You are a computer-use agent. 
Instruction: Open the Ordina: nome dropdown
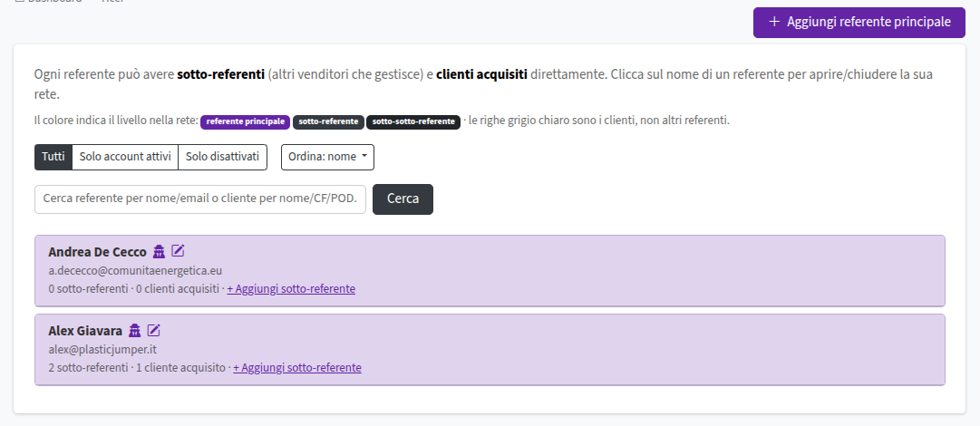(x=327, y=157)
